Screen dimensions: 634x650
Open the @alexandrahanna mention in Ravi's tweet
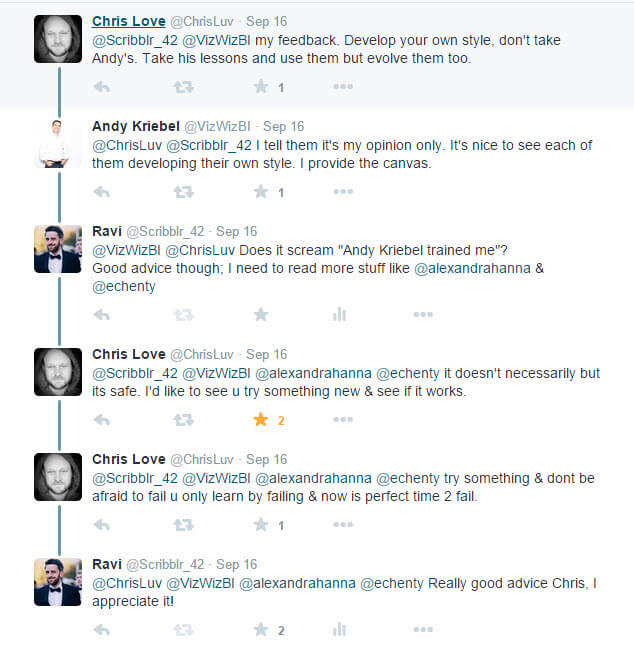(x=479, y=268)
